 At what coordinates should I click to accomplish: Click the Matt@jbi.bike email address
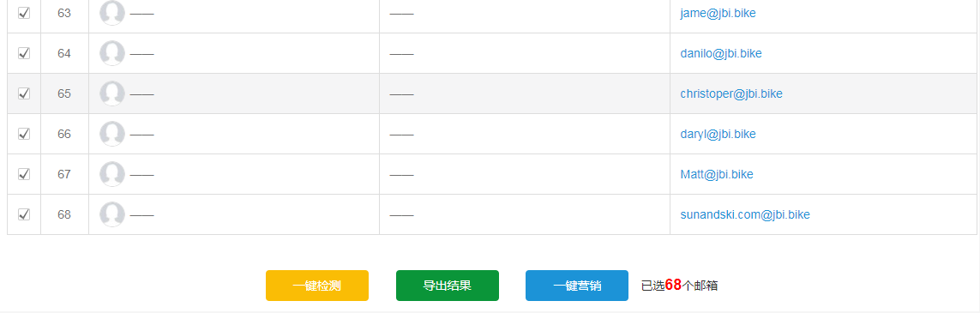coord(717,174)
